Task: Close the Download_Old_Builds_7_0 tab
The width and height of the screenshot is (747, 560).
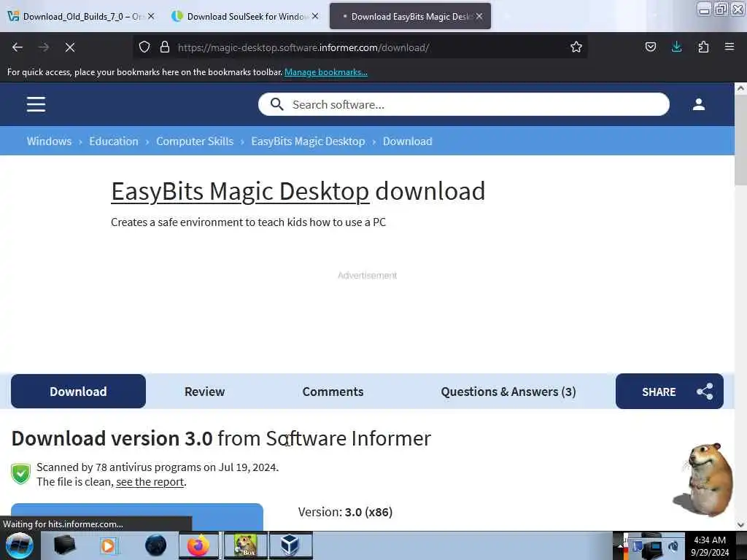Action: pos(151,16)
